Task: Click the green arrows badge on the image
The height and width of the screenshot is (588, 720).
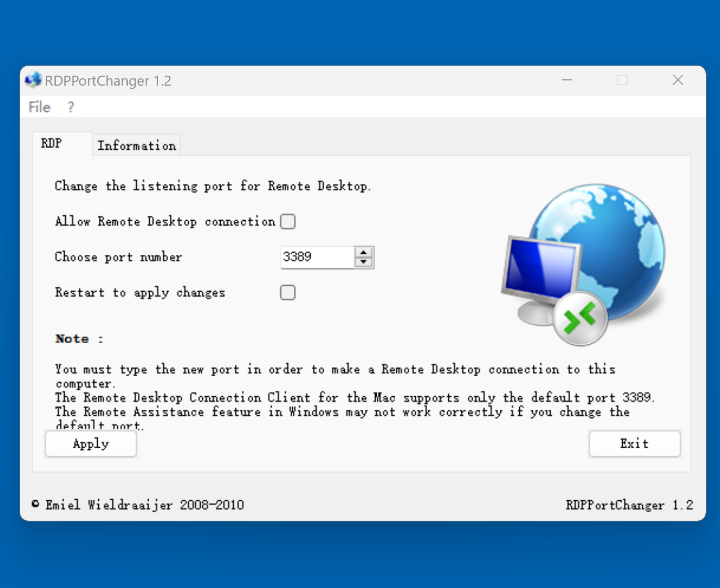Action: [x=580, y=318]
